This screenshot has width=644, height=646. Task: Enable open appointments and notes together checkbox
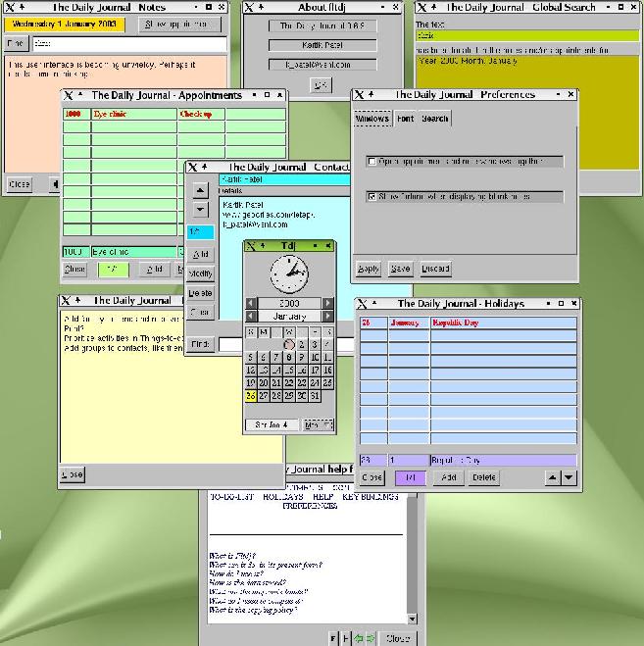(x=372, y=162)
